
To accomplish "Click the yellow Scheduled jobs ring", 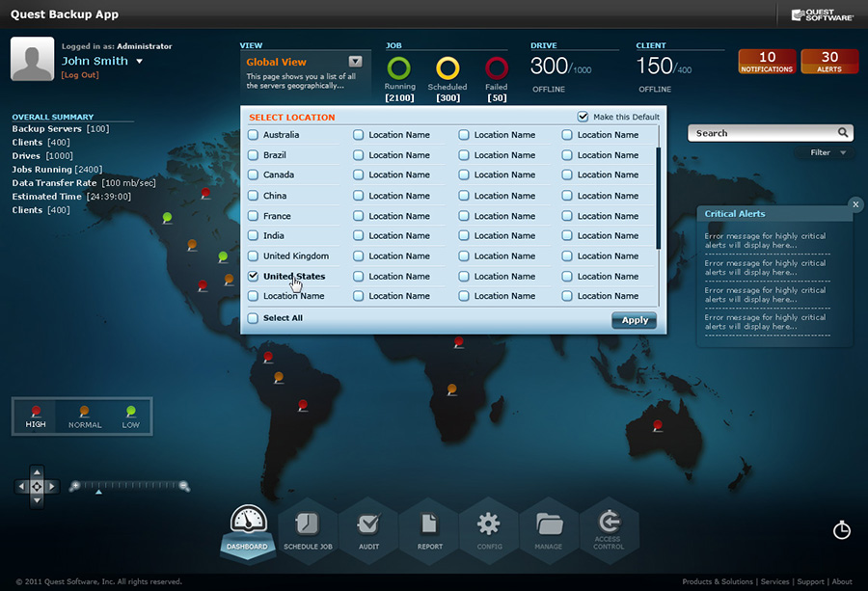I will 448,68.
